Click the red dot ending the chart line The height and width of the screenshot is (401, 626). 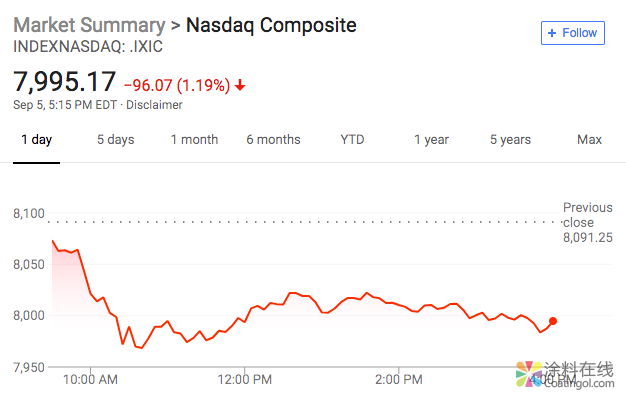[553, 321]
